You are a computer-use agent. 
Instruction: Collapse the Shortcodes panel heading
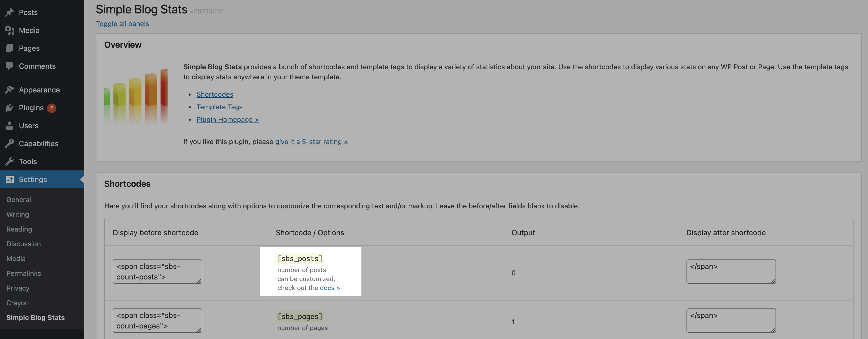pyautogui.click(x=127, y=184)
